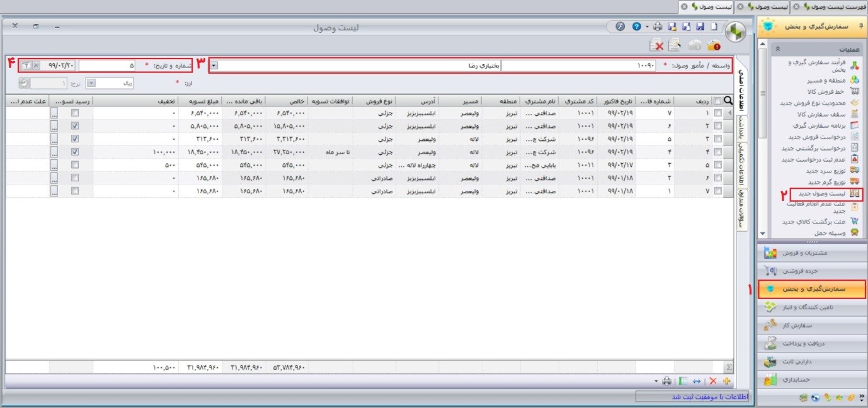Open لیست وصول جدید in sidebar
This screenshot has width=868, height=408.
(825, 193)
